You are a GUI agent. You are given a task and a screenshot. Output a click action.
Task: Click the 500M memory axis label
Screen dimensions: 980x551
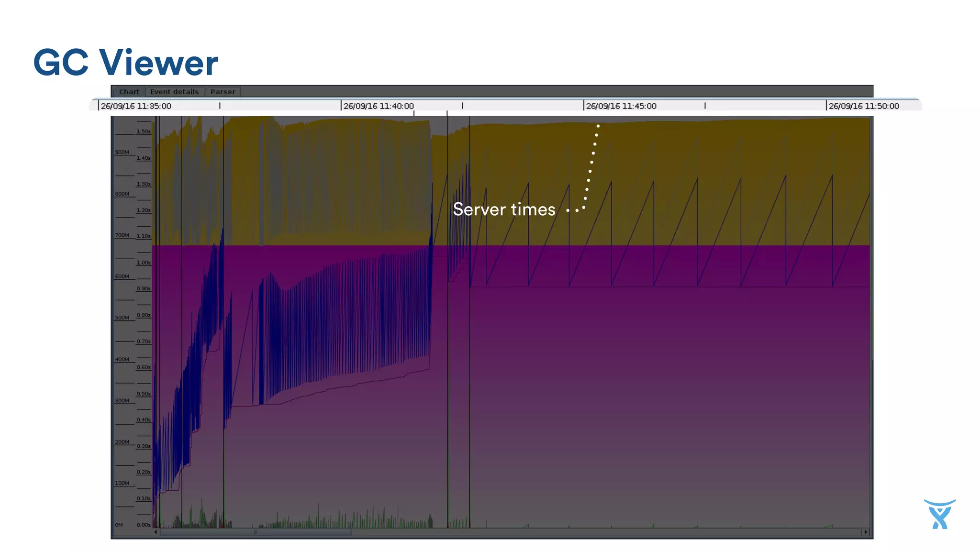122,318
